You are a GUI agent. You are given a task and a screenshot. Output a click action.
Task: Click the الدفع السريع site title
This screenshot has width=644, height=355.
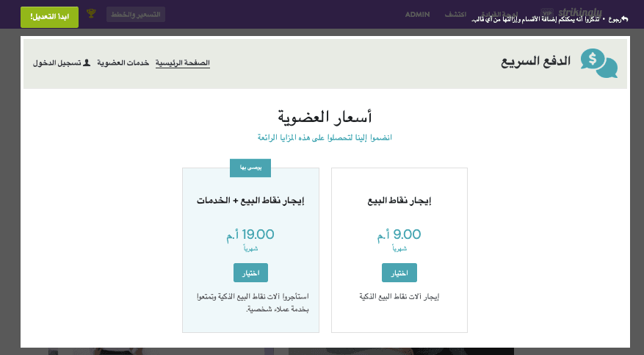coord(535,61)
